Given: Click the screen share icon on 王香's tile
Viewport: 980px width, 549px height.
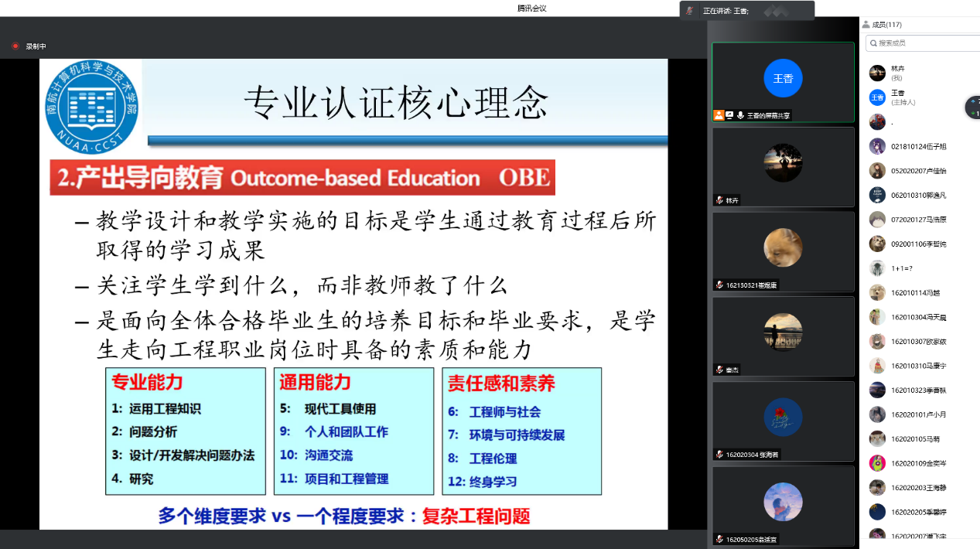Looking at the screenshot, I should [729, 115].
